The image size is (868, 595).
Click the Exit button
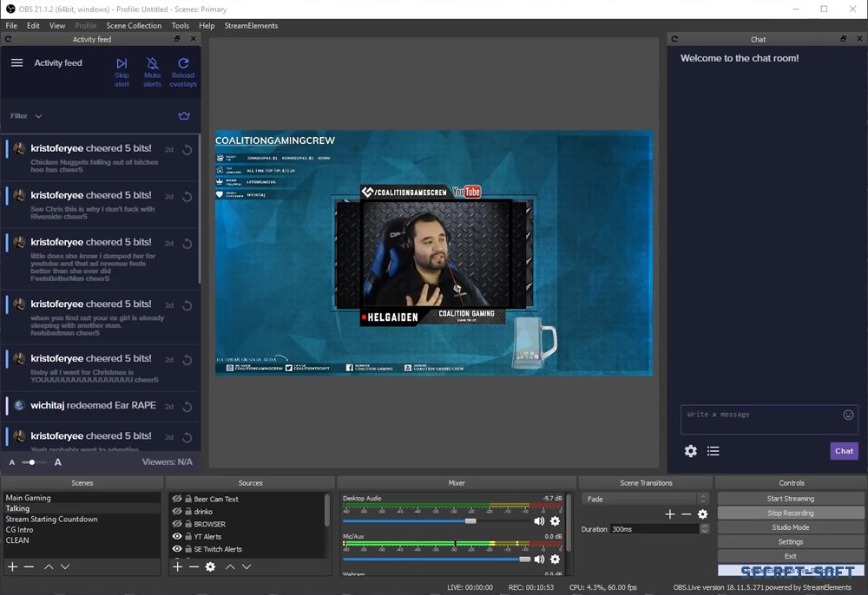pos(791,556)
